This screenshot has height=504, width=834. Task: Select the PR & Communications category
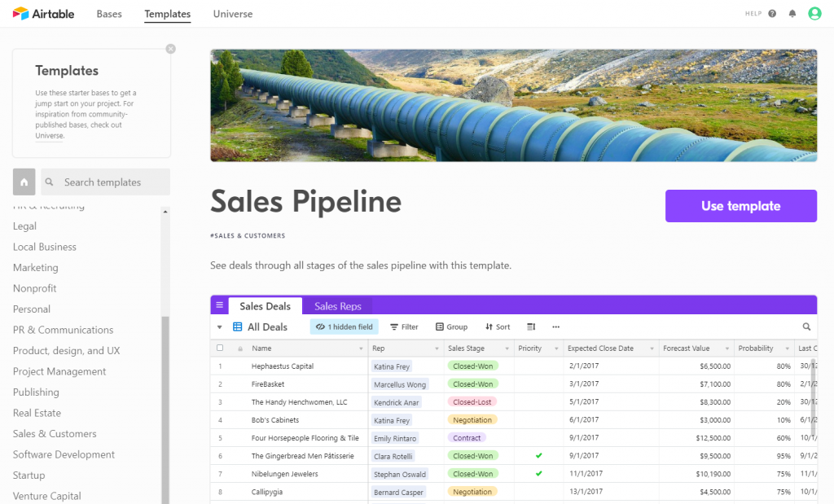pyautogui.click(x=64, y=330)
